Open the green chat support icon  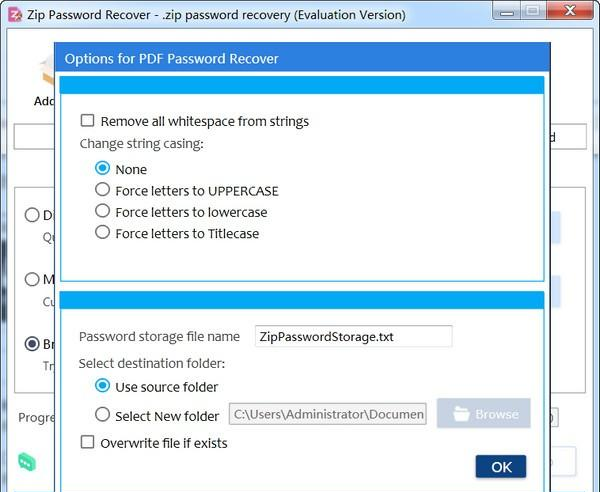coord(27,461)
